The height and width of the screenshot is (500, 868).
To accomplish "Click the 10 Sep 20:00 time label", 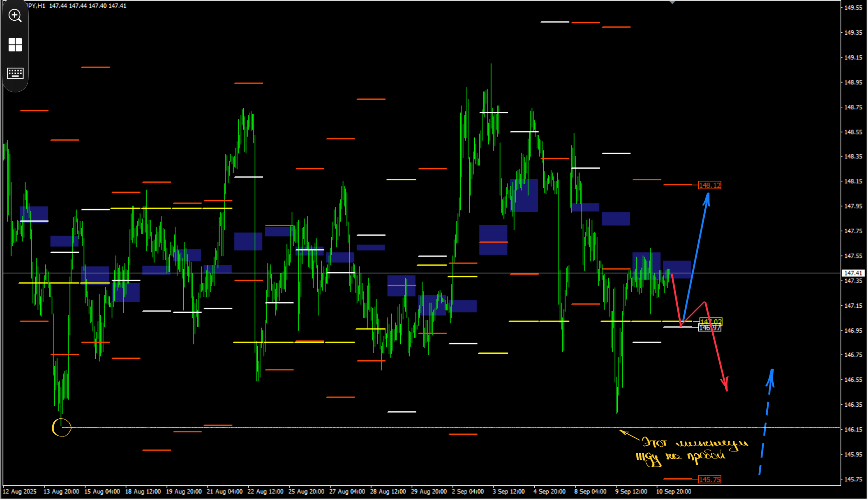I will (x=674, y=491).
